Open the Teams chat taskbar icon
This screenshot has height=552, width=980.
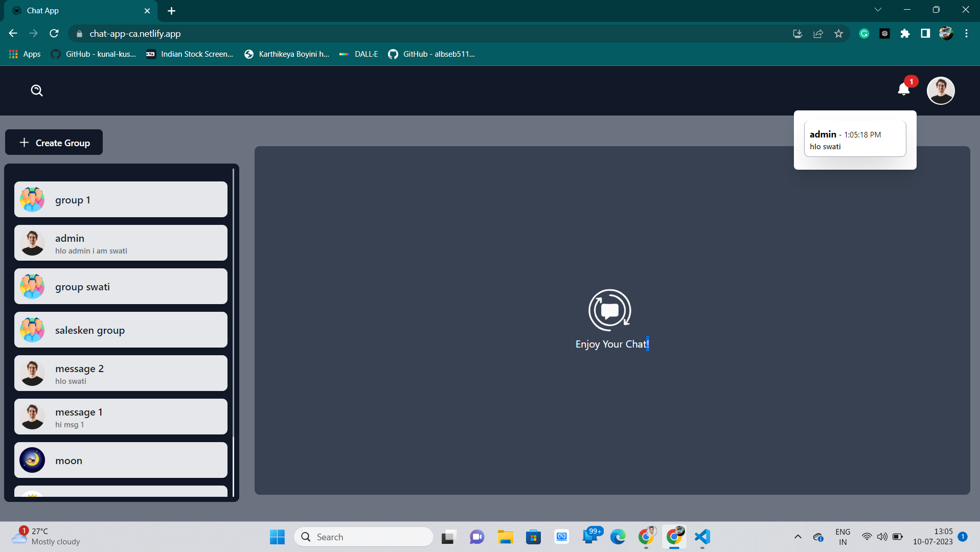pyautogui.click(x=476, y=537)
